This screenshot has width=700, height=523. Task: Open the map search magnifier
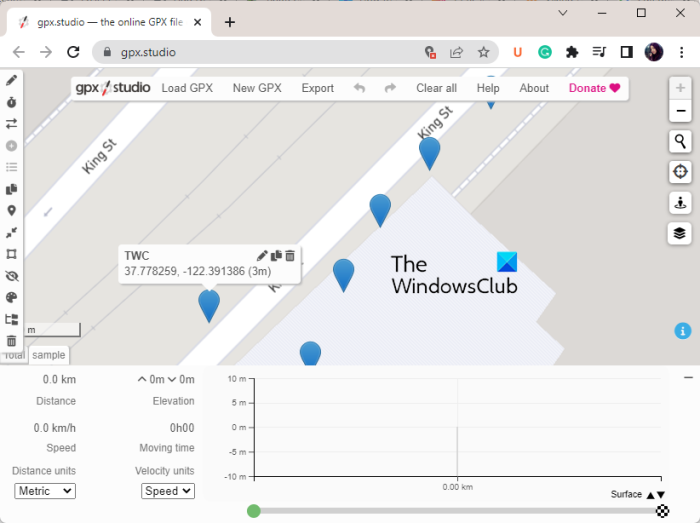coord(680,142)
